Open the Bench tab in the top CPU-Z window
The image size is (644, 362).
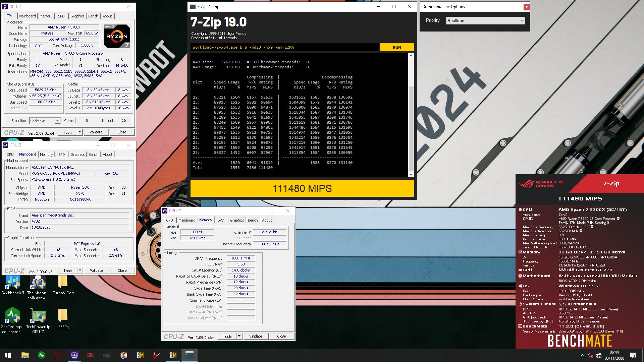tap(93, 16)
